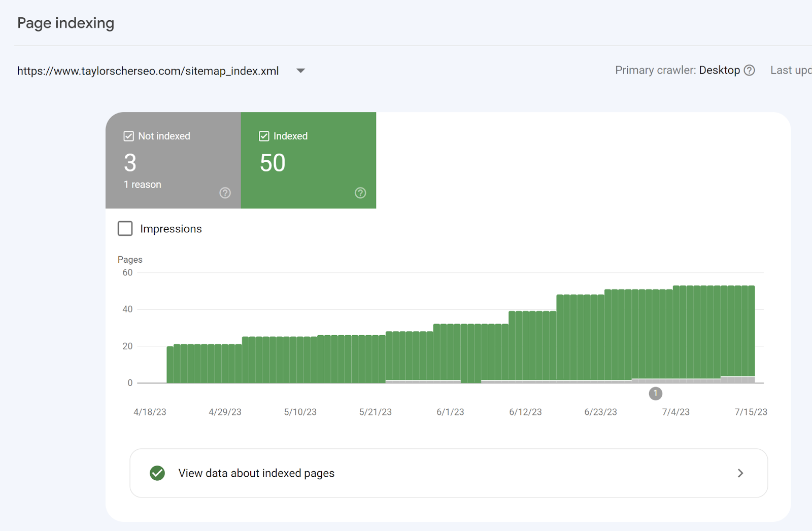Viewport: 812px width, 531px height.
Task: Expand indexed pages with chevron arrow
Action: tap(740, 473)
